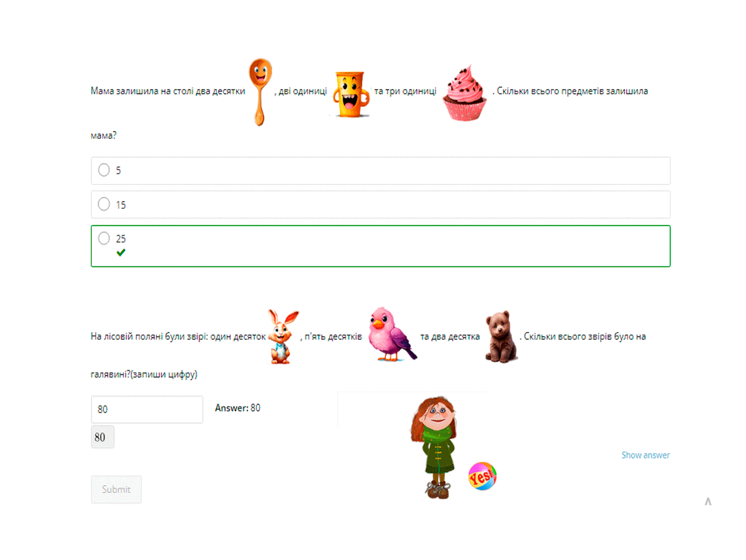Viewport: 746px width, 560px height.
Task: Click the yellow cartoon mug picture
Action: pyautogui.click(x=348, y=94)
